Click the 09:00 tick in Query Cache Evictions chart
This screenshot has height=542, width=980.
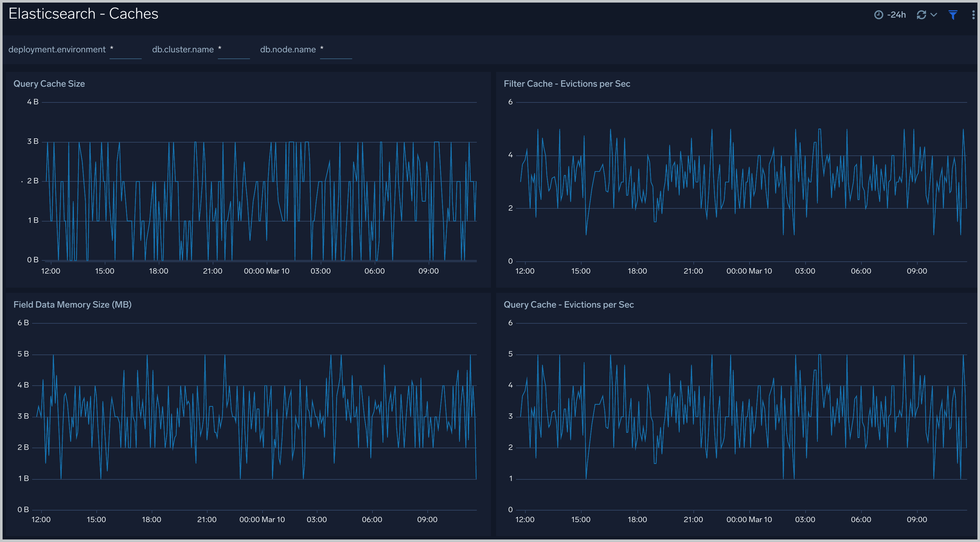point(917,520)
